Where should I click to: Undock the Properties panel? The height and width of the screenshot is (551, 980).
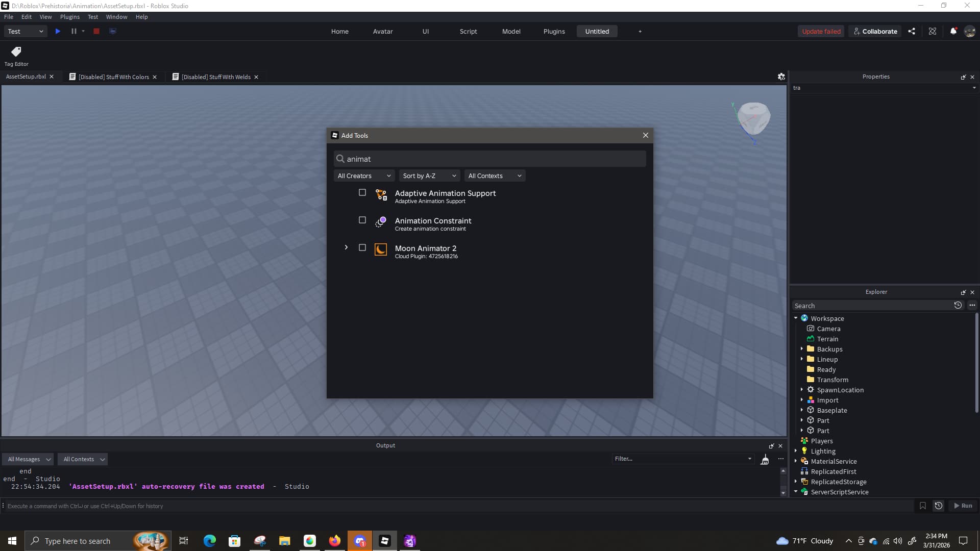click(x=963, y=77)
